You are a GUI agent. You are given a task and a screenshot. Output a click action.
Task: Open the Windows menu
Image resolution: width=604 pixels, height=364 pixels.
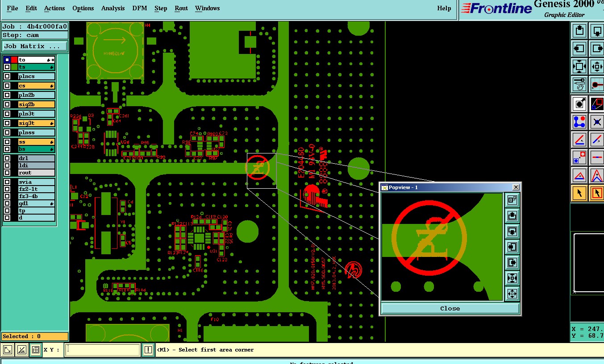point(207,8)
